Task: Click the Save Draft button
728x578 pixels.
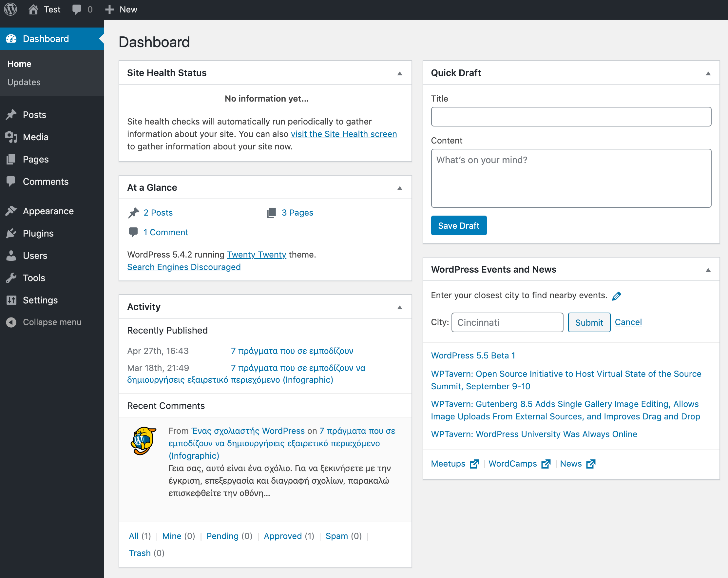Action: tap(459, 225)
